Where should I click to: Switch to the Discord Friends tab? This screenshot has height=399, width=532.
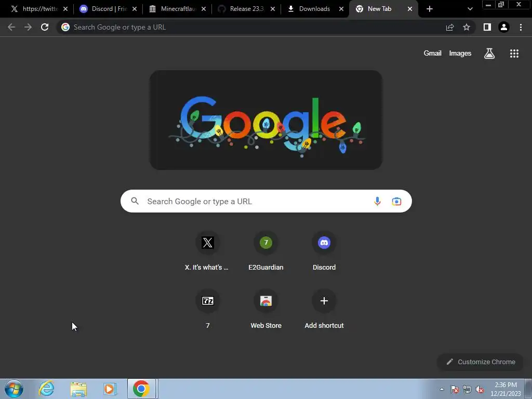pyautogui.click(x=108, y=9)
